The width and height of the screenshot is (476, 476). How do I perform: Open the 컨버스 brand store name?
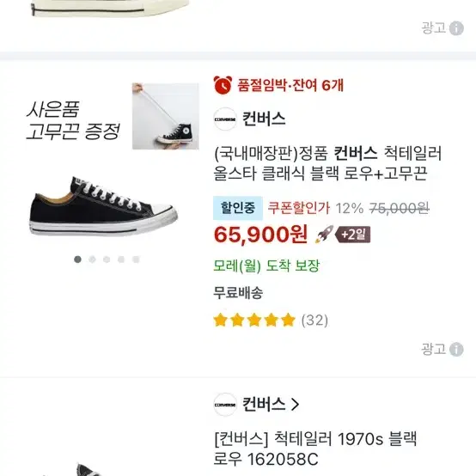[x=264, y=405]
